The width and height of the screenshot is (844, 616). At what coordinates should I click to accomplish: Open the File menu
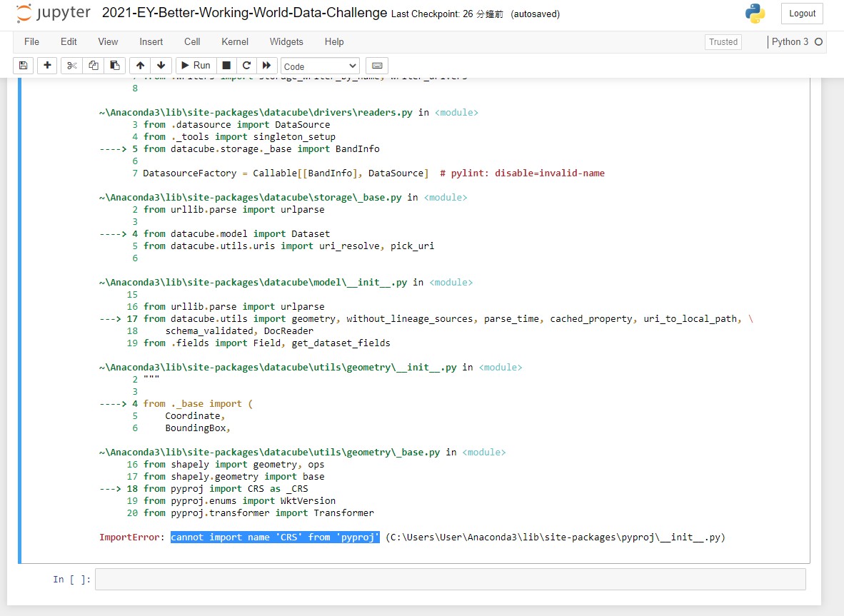pyautogui.click(x=31, y=41)
